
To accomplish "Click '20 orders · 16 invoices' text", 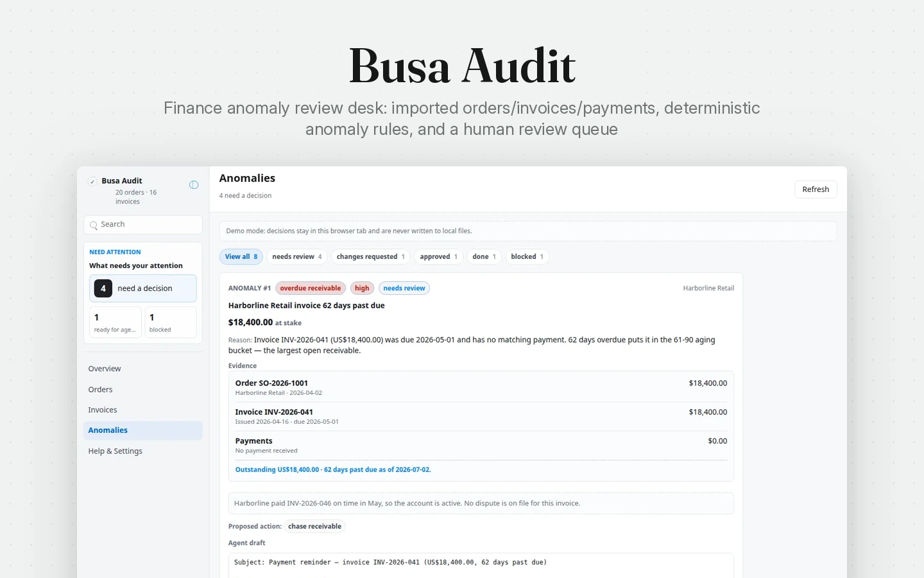I will tap(136, 197).
